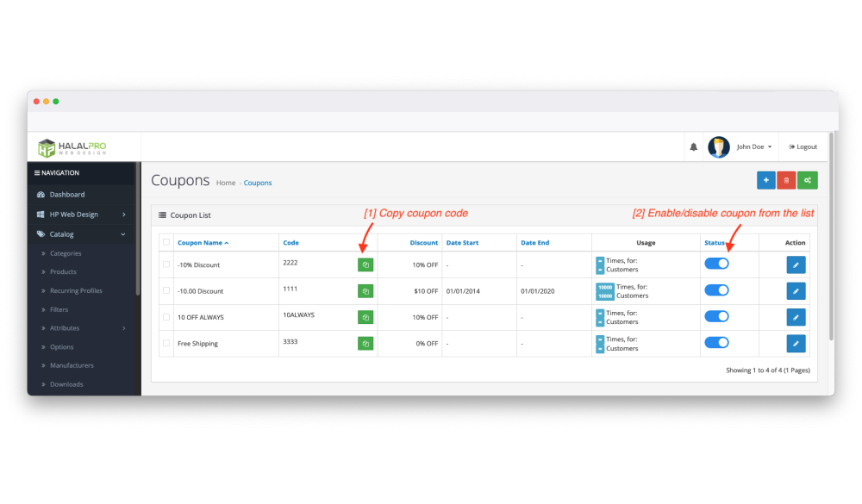Toggle status of 10 OFF ALWAYS coupon
The image size is (862, 504).
(716, 316)
